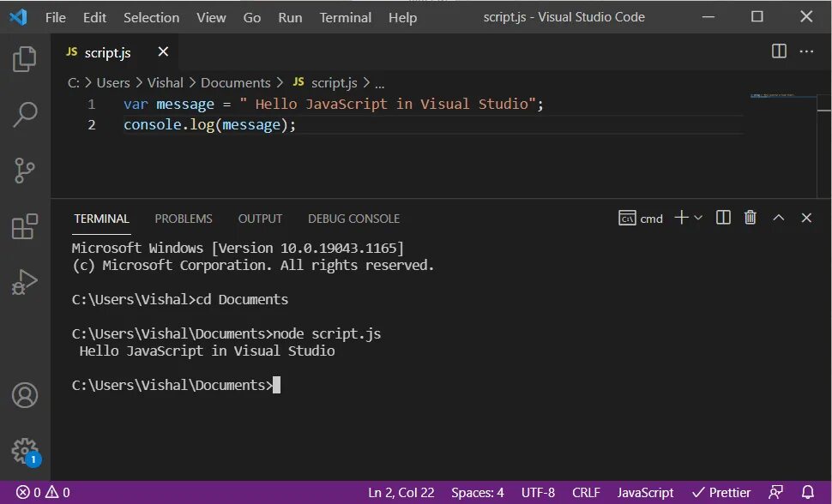This screenshot has height=504, width=832.
Task: Maximize terminal panel with up chevron
Action: 779,218
